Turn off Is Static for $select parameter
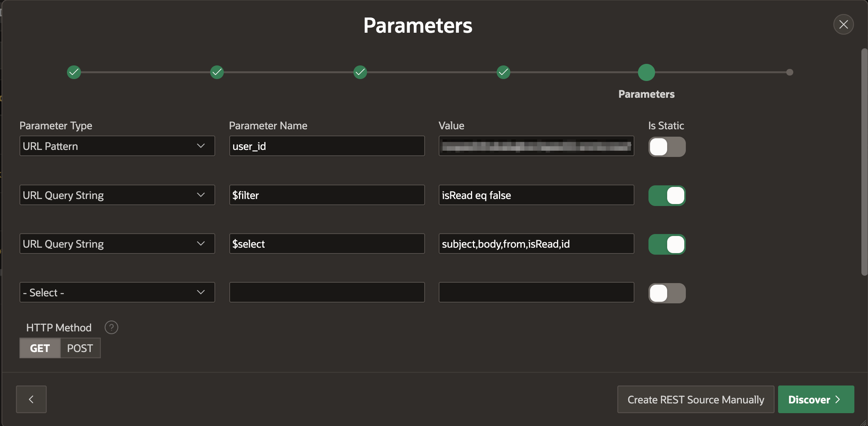868x426 pixels. point(667,244)
